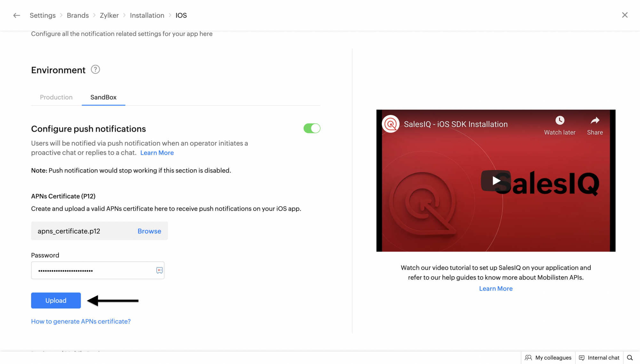Viewport: 640px width, 364px height.
Task: Click the Watch Later icon on the video
Action: (x=560, y=120)
